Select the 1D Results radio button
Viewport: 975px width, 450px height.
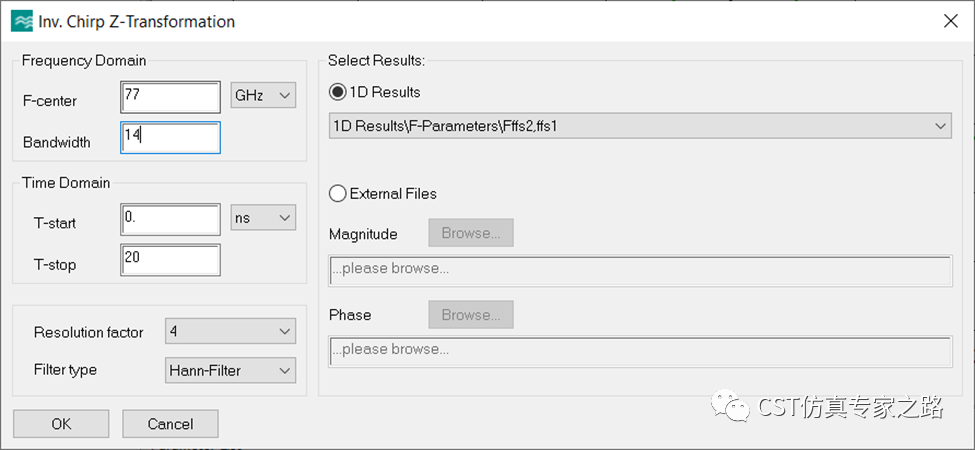(x=339, y=92)
